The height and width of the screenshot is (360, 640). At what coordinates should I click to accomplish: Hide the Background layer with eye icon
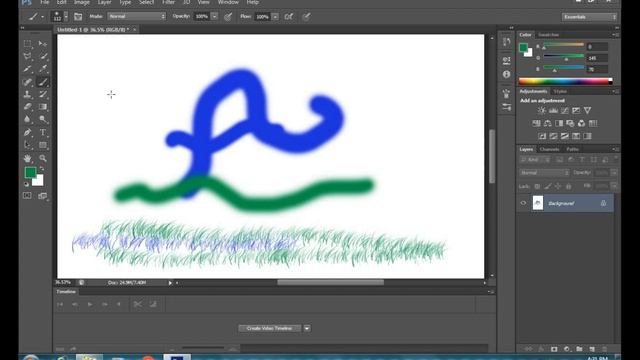(523, 203)
